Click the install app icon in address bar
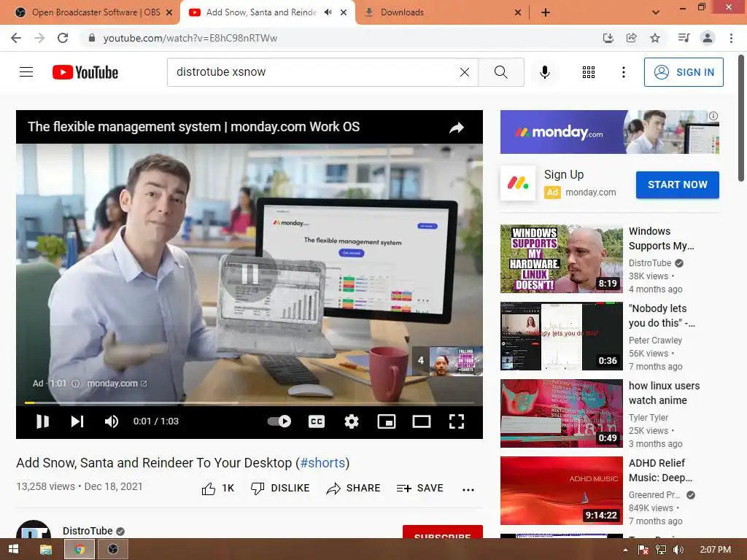 point(608,38)
